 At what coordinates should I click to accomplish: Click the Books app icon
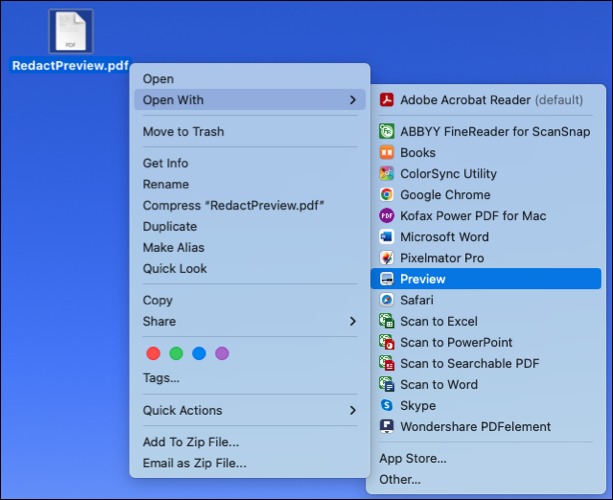pyautogui.click(x=387, y=152)
